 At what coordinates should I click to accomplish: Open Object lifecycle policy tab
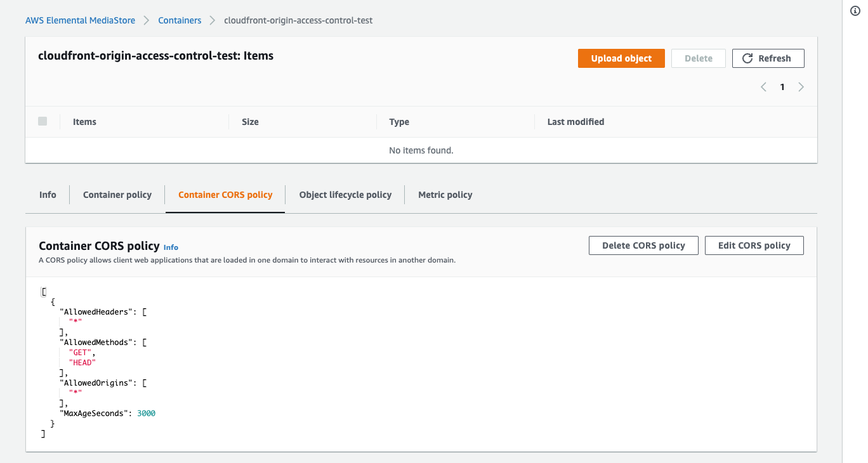(x=345, y=195)
